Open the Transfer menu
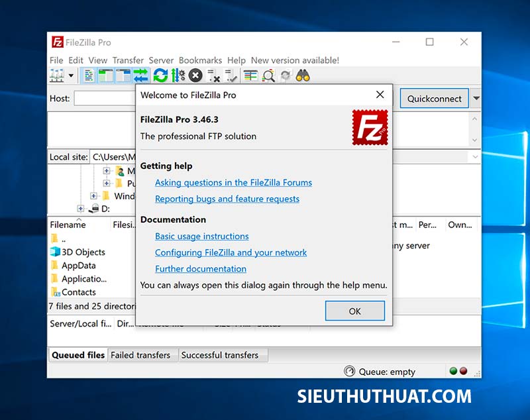This screenshot has width=530, height=420. [128, 60]
